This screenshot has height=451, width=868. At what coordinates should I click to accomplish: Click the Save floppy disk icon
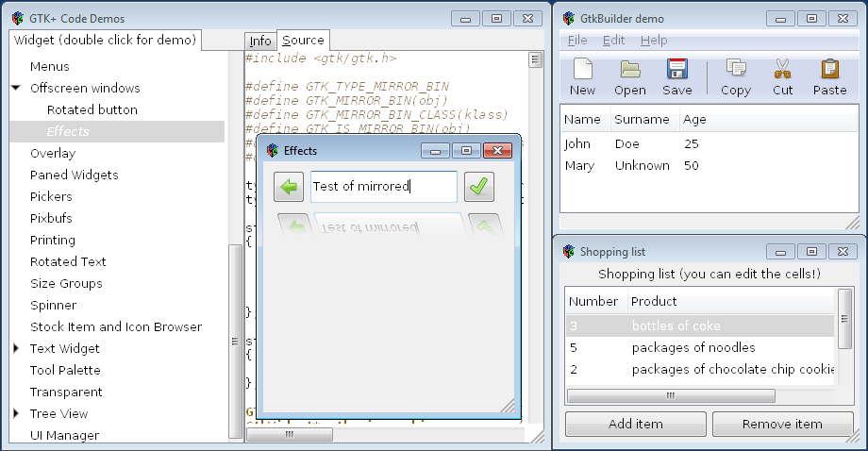pyautogui.click(x=676, y=70)
